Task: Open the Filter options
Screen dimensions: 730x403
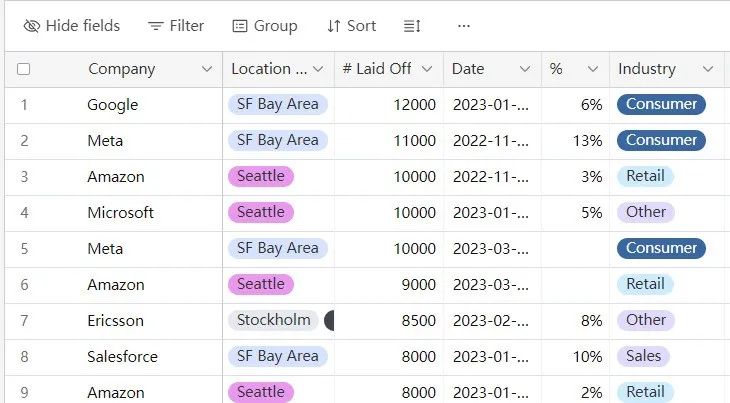Action: pyautogui.click(x=176, y=26)
